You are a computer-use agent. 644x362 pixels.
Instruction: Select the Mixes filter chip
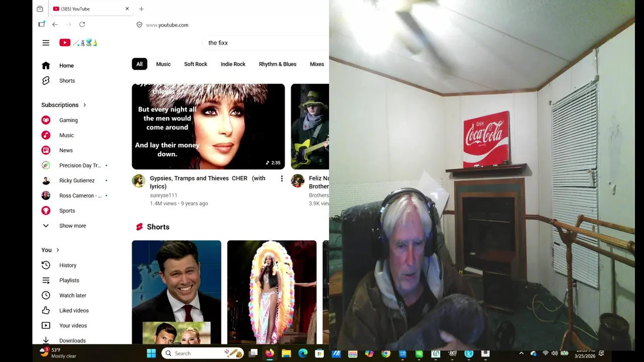coord(317,64)
